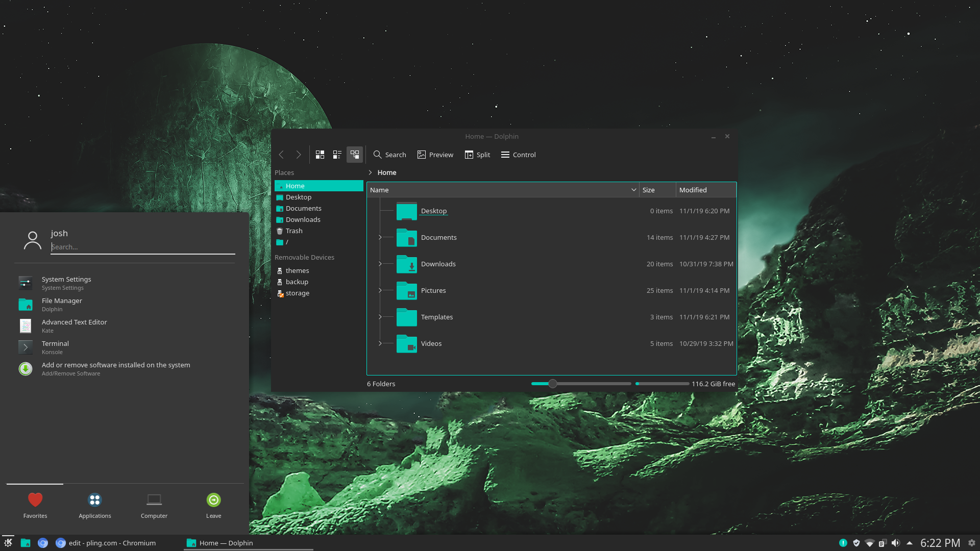
Task: Click '116.2 GiB free' status text
Action: point(714,384)
